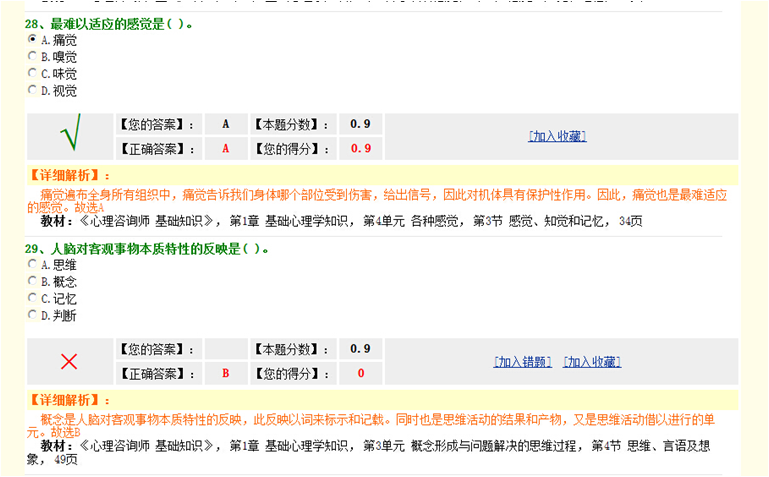Select the C.味觉 radio option
This screenshot has height=477, width=769.
click(33, 73)
